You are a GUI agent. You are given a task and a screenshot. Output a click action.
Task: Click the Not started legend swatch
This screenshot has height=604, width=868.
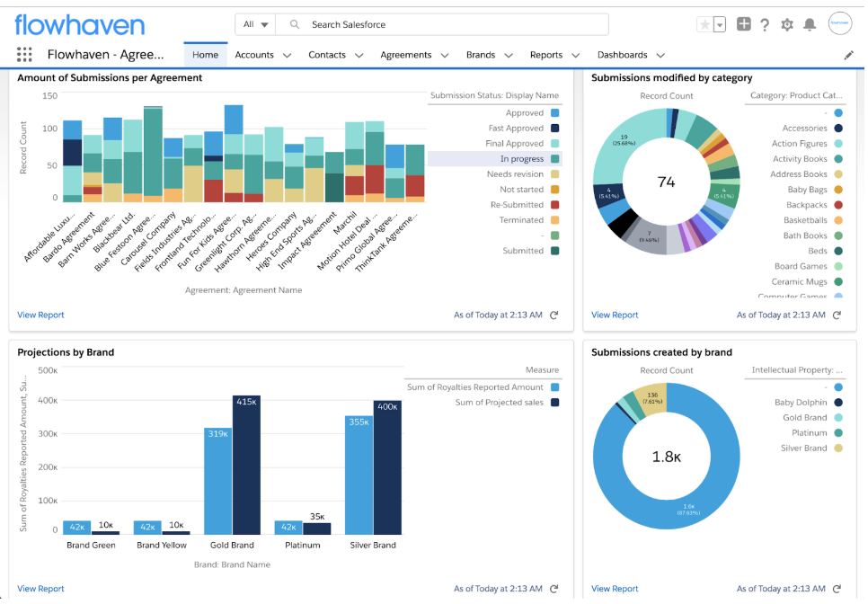(554, 190)
